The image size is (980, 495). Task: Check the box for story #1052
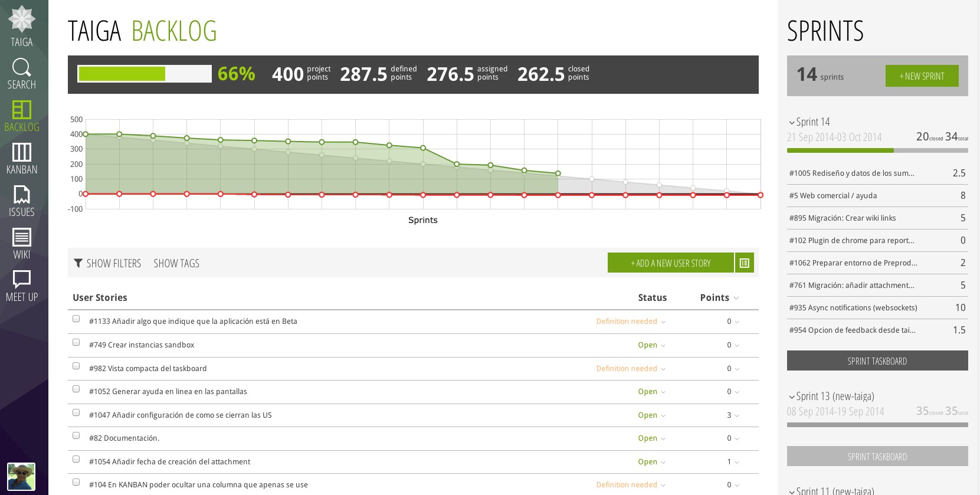76,389
